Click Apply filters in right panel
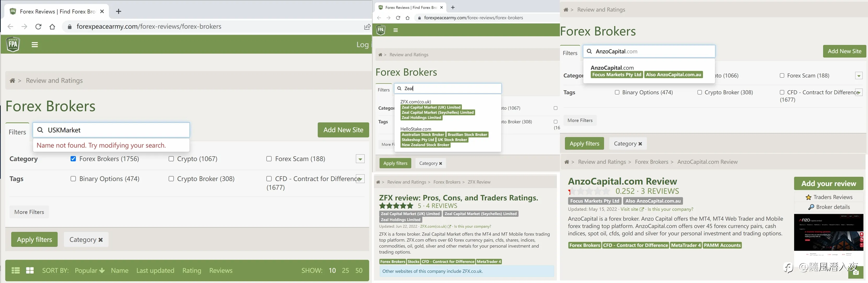This screenshot has height=283, width=868. (x=584, y=143)
